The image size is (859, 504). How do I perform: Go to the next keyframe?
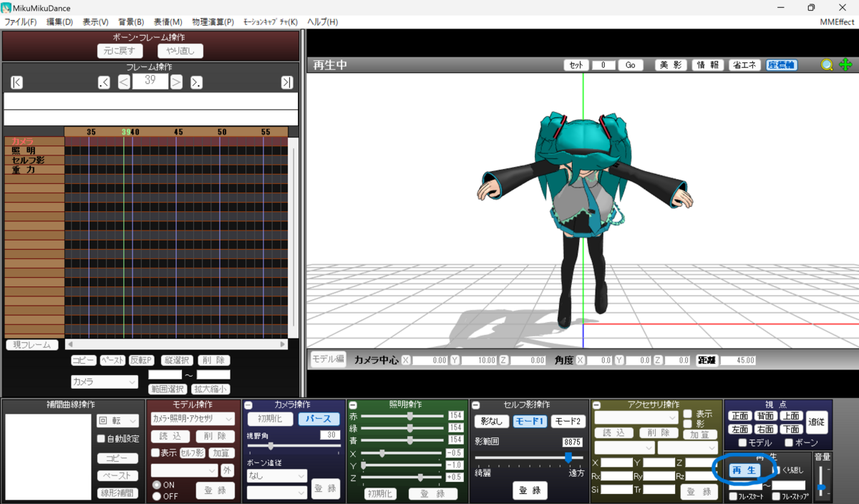click(196, 82)
